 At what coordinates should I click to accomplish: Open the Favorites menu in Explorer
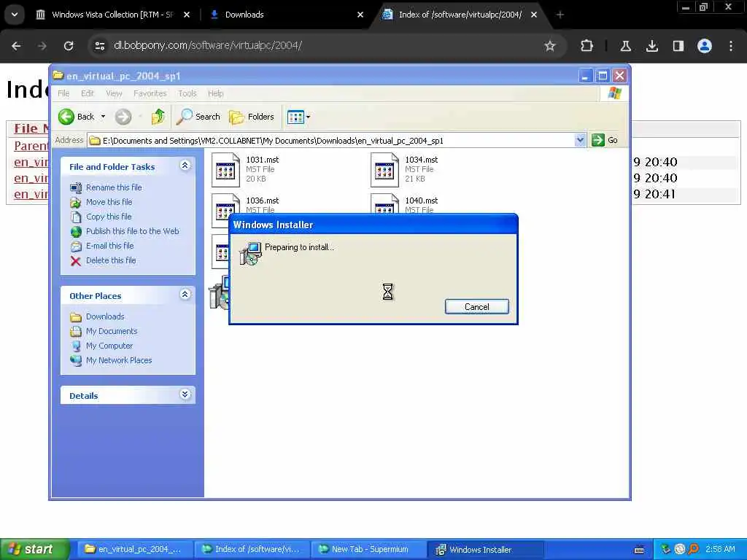(150, 93)
